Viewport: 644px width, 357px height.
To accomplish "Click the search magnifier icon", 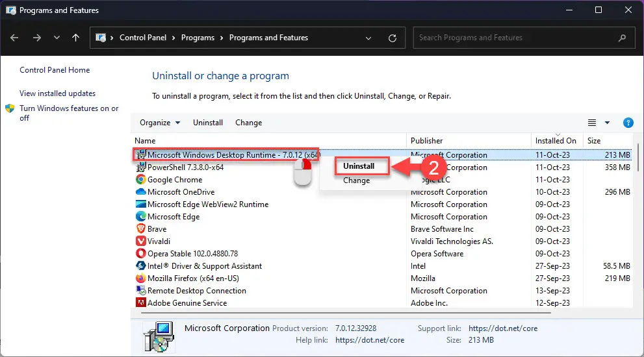I will [623, 38].
